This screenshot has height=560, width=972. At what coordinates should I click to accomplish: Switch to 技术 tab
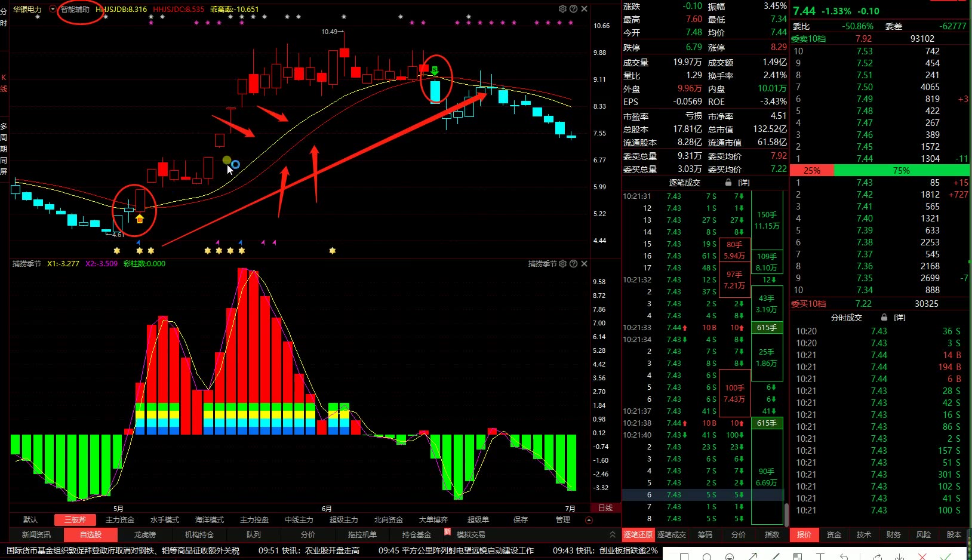(x=864, y=534)
